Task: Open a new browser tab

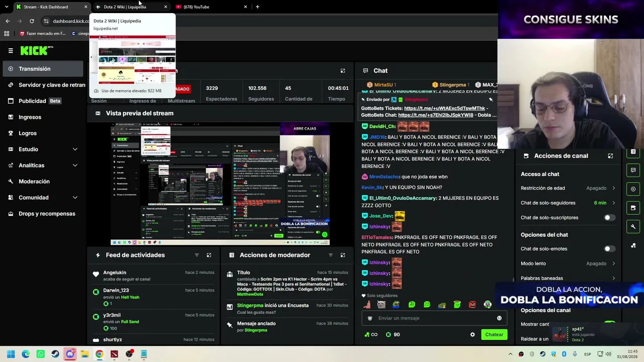Action: click(x=258, y=7)
